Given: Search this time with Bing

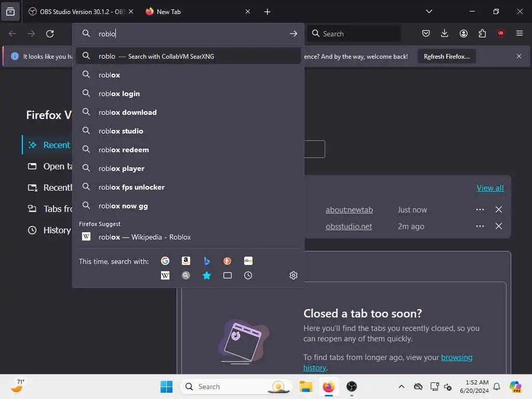Looking at the screenshot, I should click(x=207, y=261).
